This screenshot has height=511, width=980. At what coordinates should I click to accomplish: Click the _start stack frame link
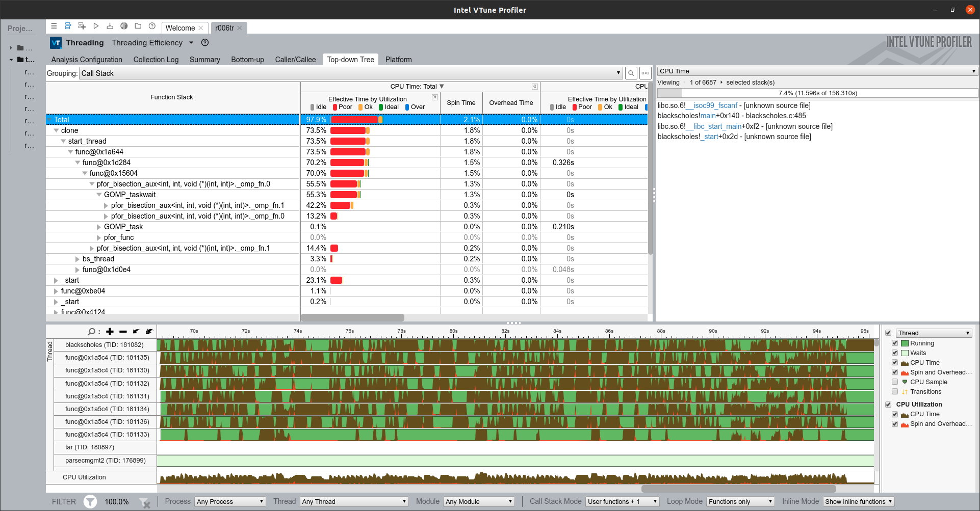pos(709,137)
